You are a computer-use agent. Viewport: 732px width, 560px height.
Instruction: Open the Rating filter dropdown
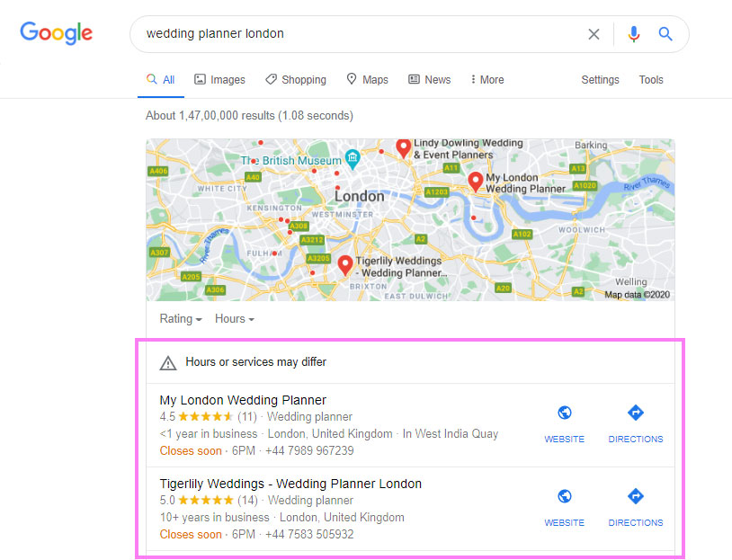pyautogui.click(x=180, y=319)
